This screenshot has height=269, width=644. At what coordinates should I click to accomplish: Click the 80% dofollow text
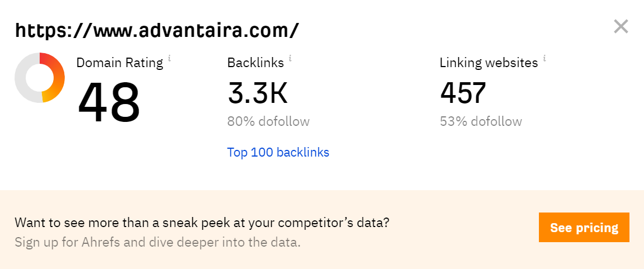[x=268, y=121]
